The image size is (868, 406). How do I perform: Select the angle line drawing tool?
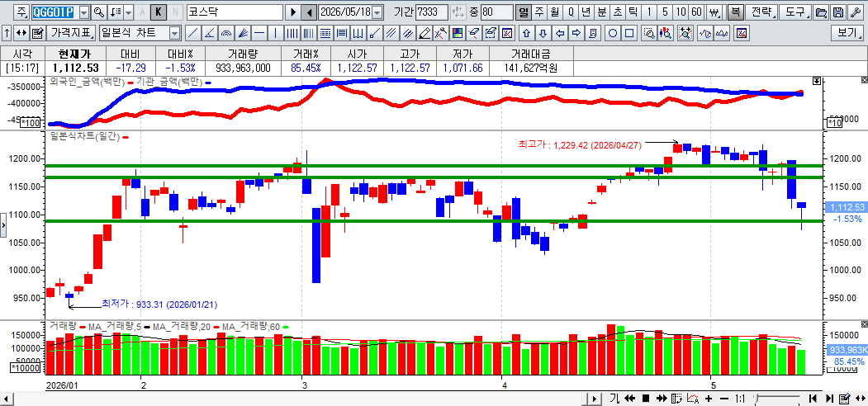click(209, 34)
